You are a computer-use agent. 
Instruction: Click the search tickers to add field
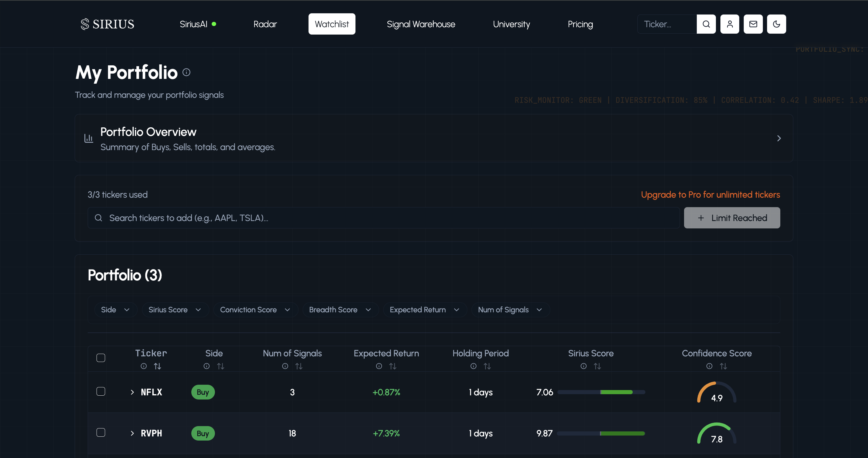(383, 218)
